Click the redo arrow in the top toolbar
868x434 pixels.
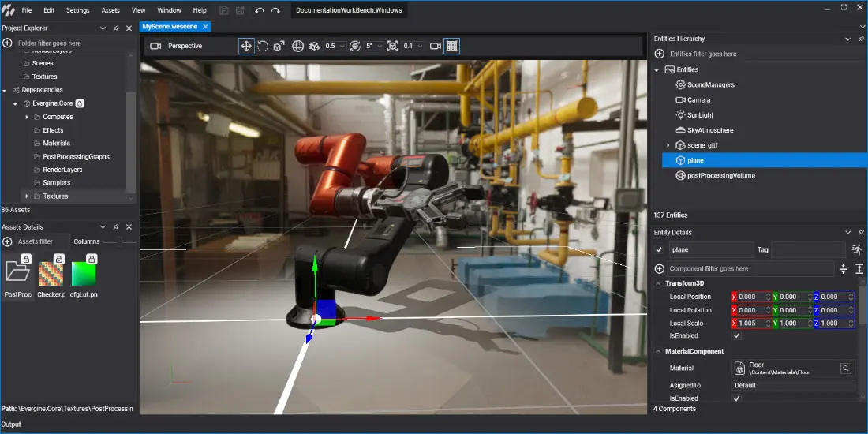coord(275,11)
